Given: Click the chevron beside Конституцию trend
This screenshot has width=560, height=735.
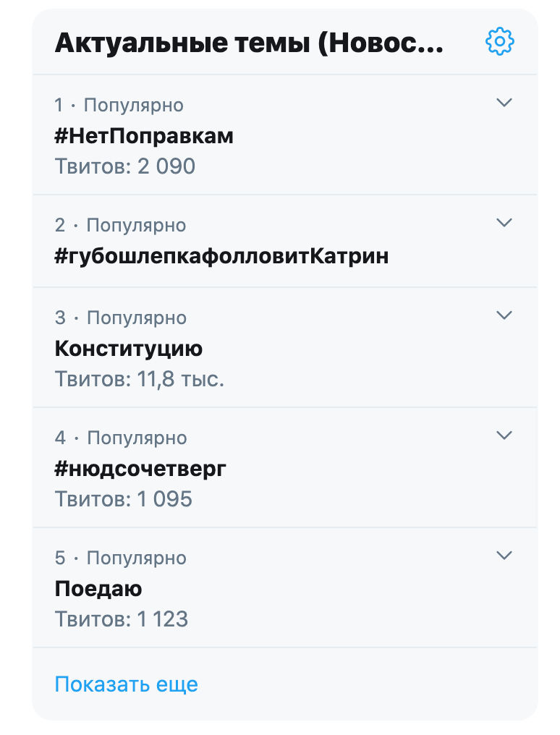Looking at the screenshot, I should click(504, 315).
